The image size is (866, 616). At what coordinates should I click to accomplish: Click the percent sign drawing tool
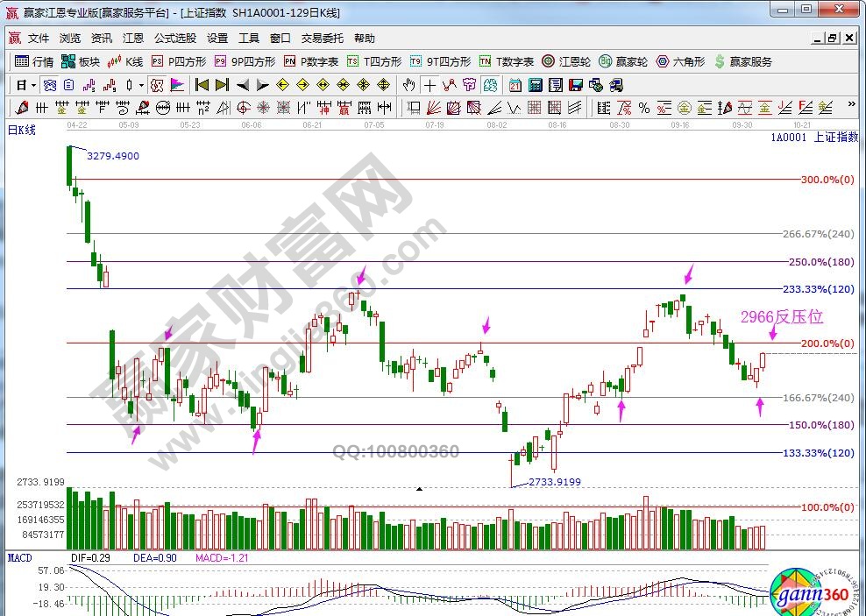pos(643,108)
